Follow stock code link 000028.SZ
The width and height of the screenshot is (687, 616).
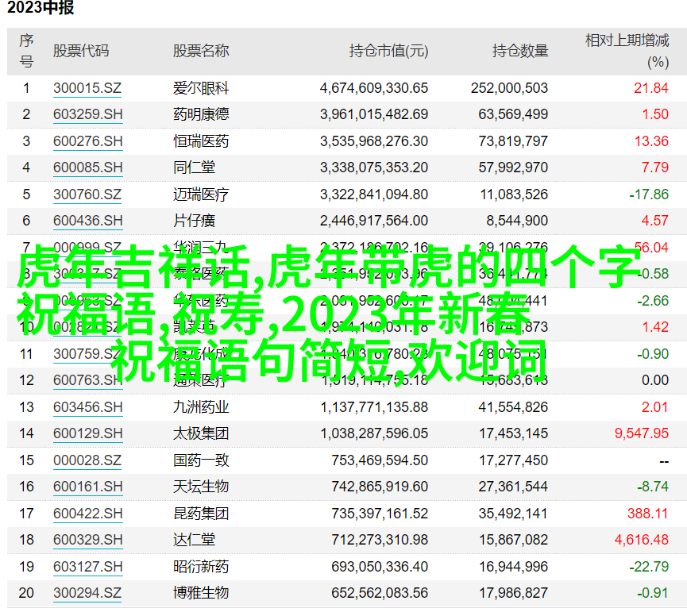pos(87,460)
